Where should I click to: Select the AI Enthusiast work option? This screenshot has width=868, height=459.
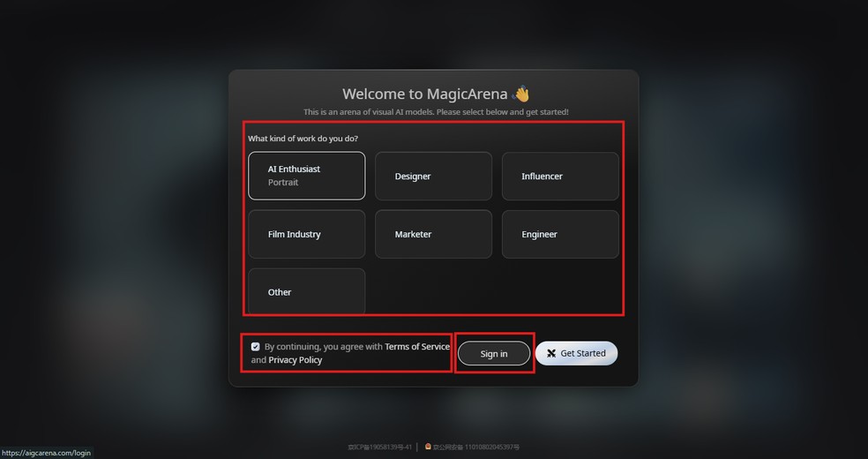click(x=307, y=176)
